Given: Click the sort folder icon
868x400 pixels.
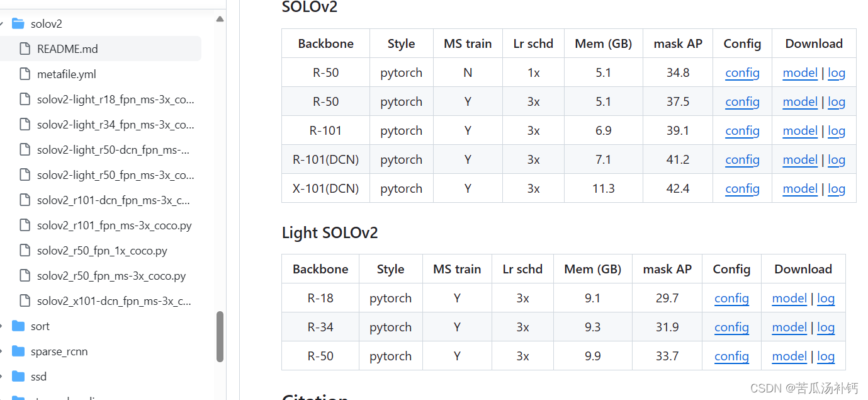Looking at the screenshot, I should pos(17,326).
